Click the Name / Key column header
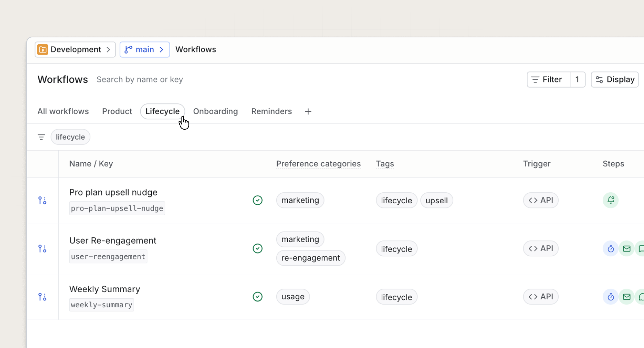Screen dimensions: 644x348 (x=91, y=164)
